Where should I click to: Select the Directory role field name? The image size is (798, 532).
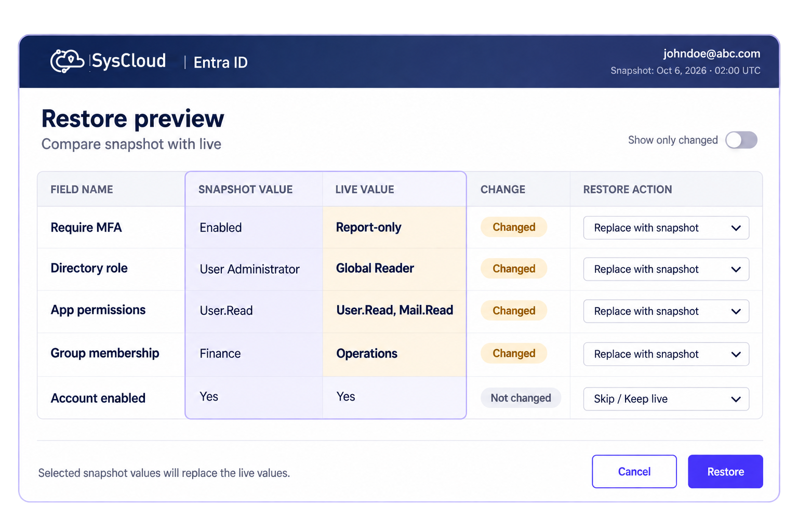(x=89, y=268)
